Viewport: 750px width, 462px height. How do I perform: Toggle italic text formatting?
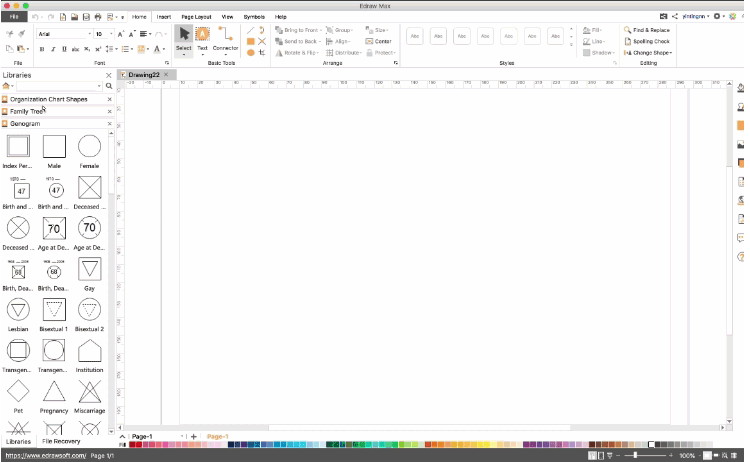pyautogui.click(x=53, y=49)
